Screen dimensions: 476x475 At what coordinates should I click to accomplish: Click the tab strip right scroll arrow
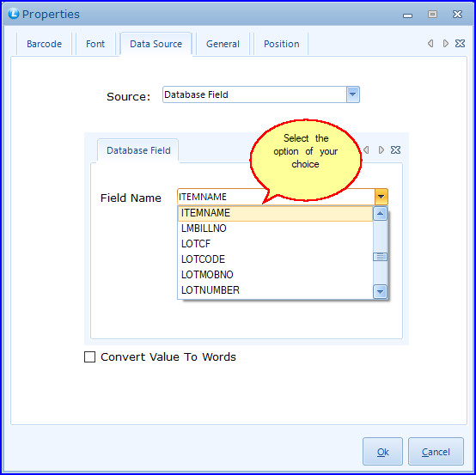click(x=445, y=44)
